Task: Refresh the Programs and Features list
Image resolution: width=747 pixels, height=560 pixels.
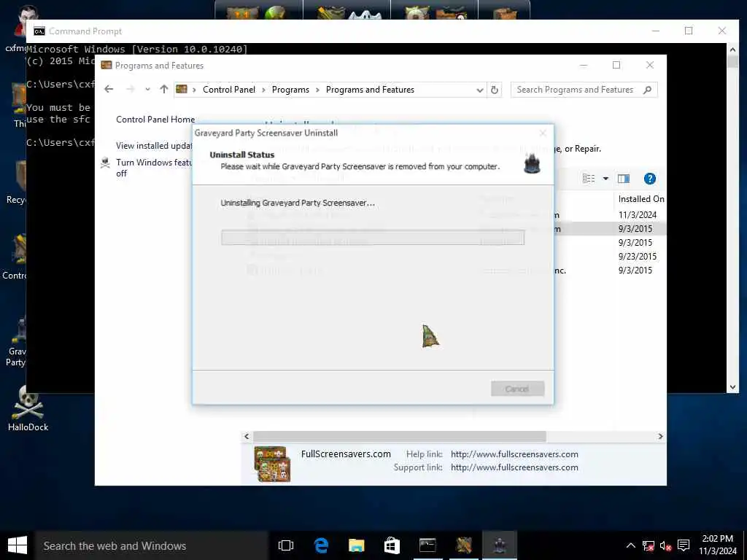Action: [495, 90]
